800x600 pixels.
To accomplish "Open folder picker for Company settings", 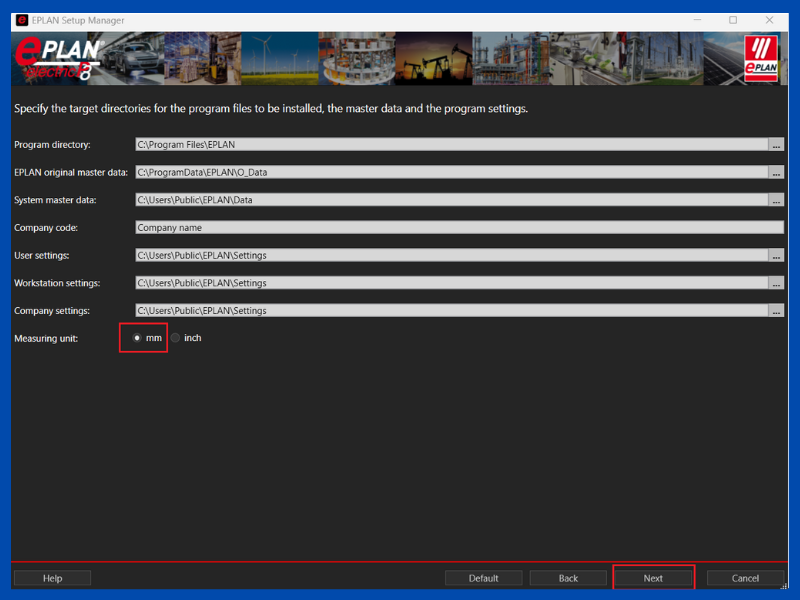I will pos(776,310).
